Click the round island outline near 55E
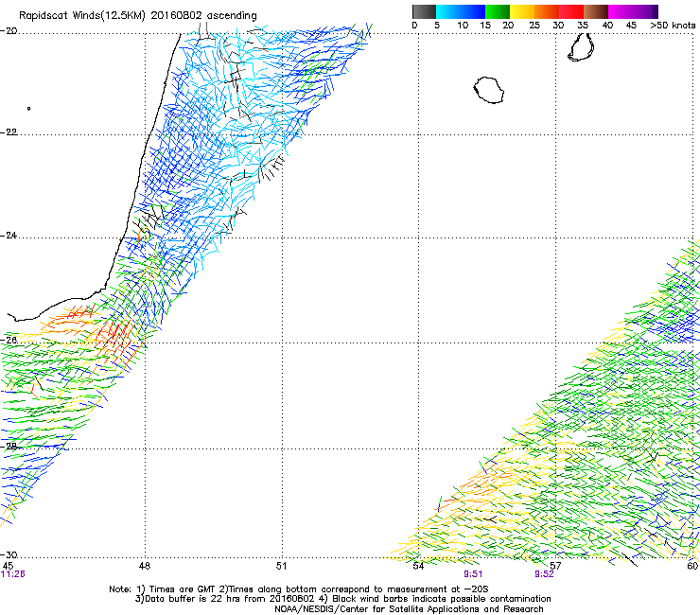The height and width of the screenshot is (615, 700). (x=489, y=90)
